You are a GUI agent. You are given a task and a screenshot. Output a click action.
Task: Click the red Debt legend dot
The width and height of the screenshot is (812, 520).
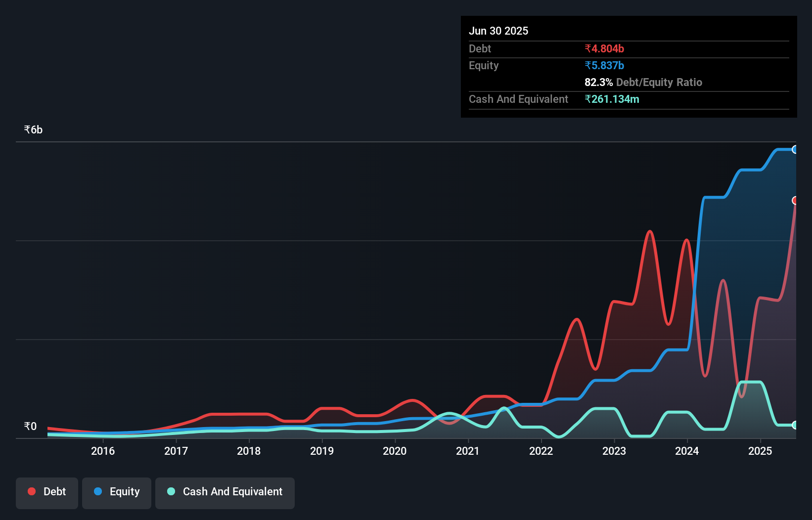pyautogui.click(x=32, y=491)
